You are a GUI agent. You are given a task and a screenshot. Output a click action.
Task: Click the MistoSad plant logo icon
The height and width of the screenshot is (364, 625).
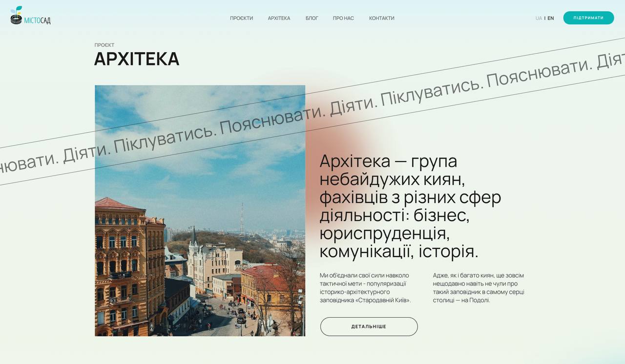[x=16, y=16]
